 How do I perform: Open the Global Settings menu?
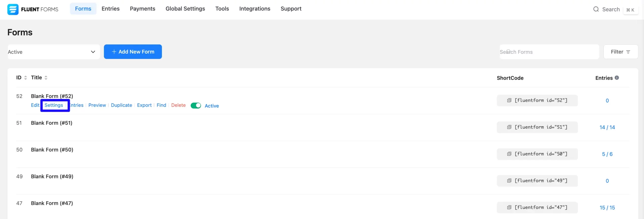(185, 9)
